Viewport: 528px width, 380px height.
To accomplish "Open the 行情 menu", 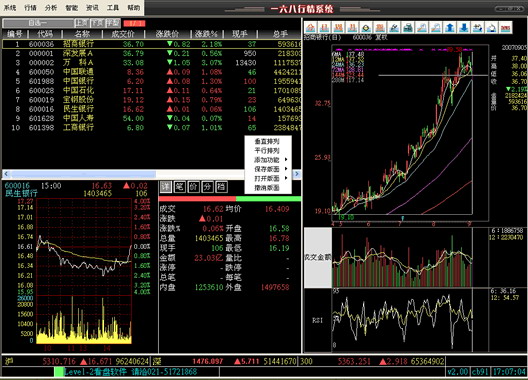I will pyautogui.click(x=30, y=7).
